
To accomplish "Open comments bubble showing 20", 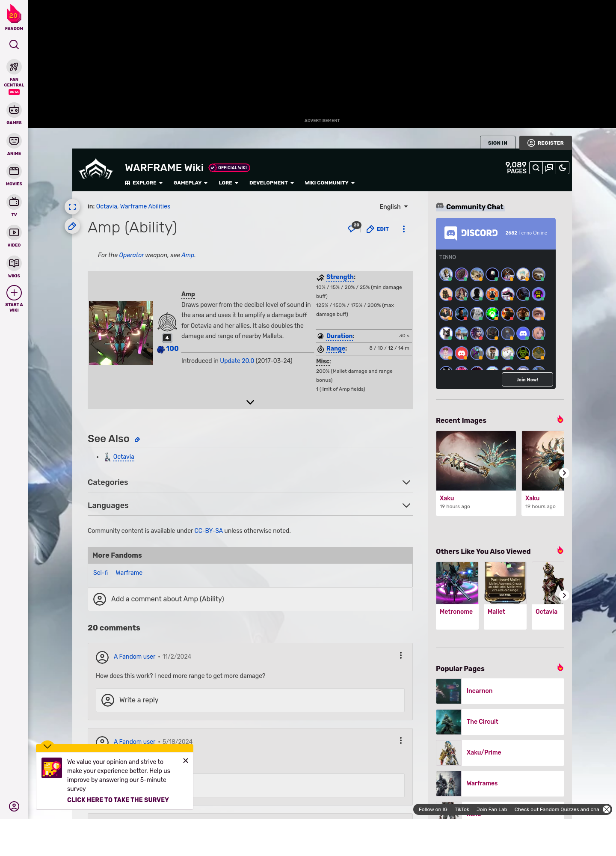I will point(354,228).
